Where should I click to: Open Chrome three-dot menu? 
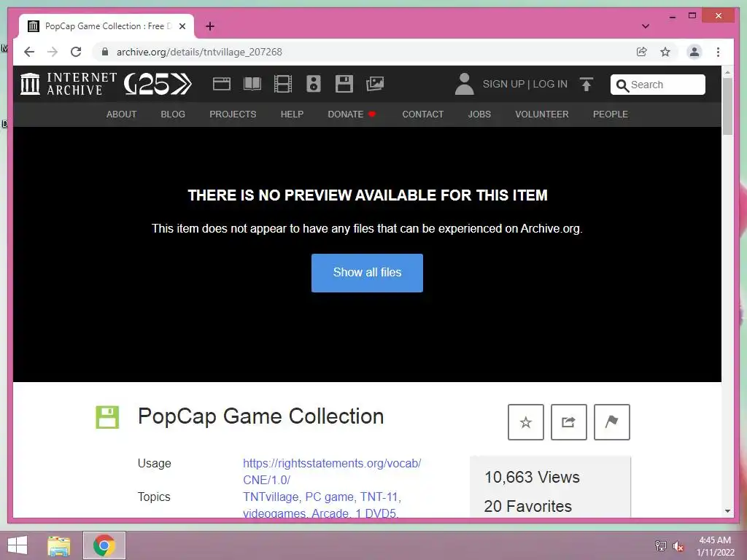tap(718, 52)
